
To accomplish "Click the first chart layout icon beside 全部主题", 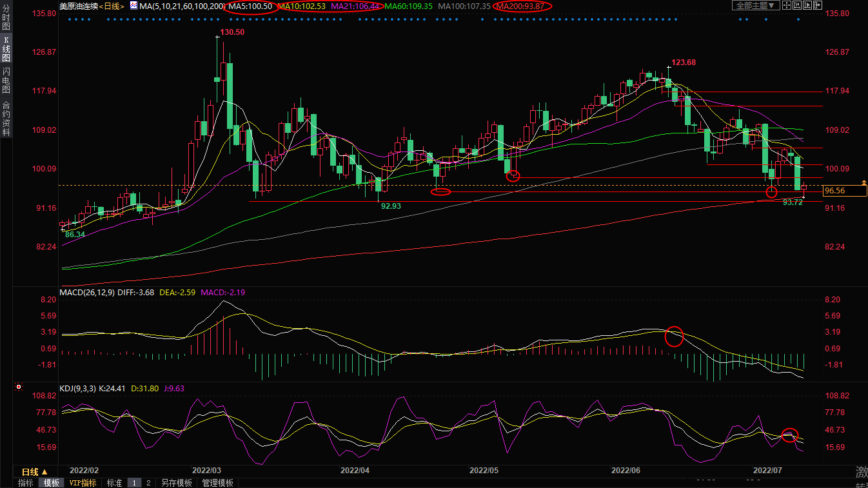I will click(x=787, y=6).
